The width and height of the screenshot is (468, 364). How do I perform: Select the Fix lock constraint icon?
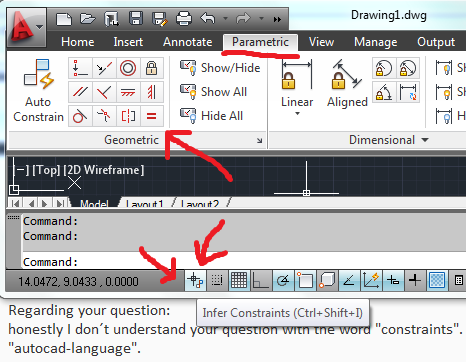coord(152,68)
